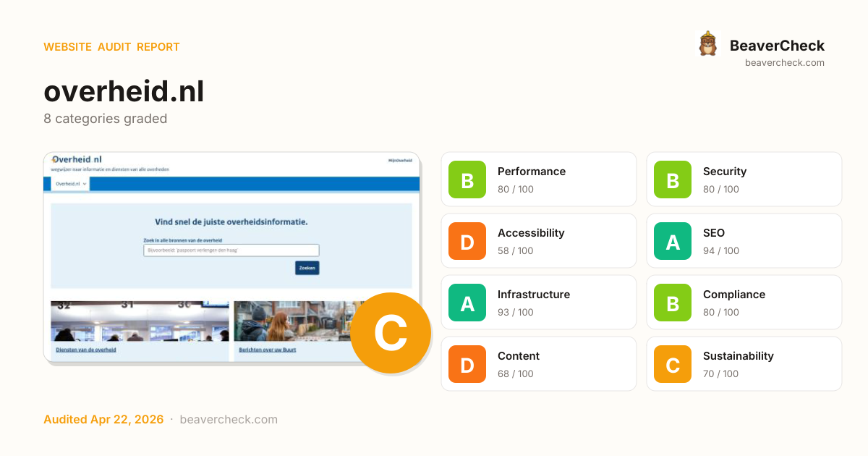The image size is (868, 456).
Task: Click the beavercheck.com link under BeaverCheck logo
Action: click(x=784, y=63)
